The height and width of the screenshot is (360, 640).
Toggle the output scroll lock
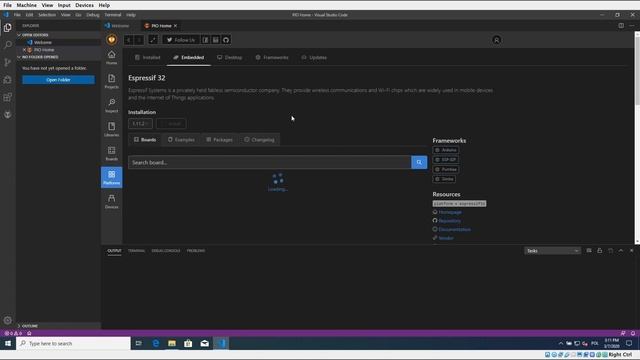(x=600, y=251)
